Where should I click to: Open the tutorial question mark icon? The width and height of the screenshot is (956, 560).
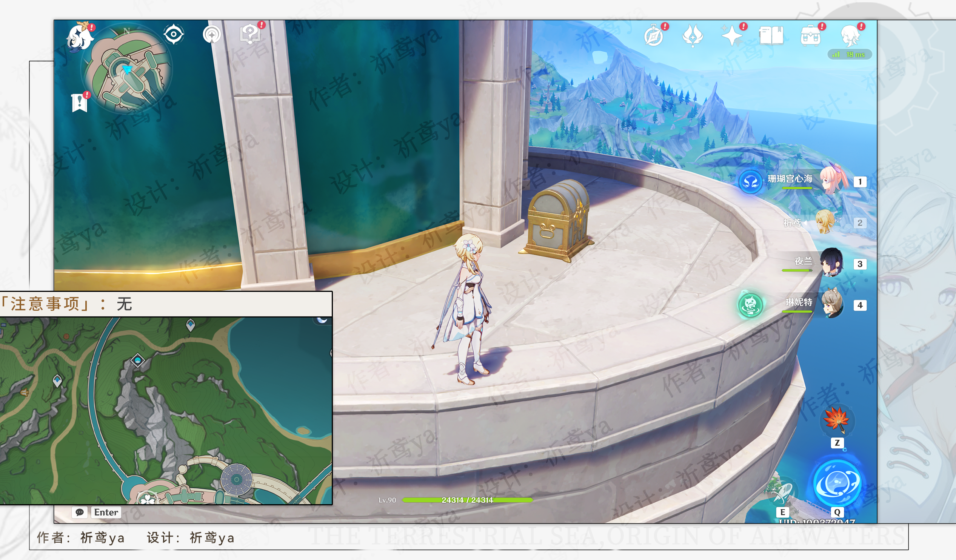pyautogui.click(x=250, y=34)
